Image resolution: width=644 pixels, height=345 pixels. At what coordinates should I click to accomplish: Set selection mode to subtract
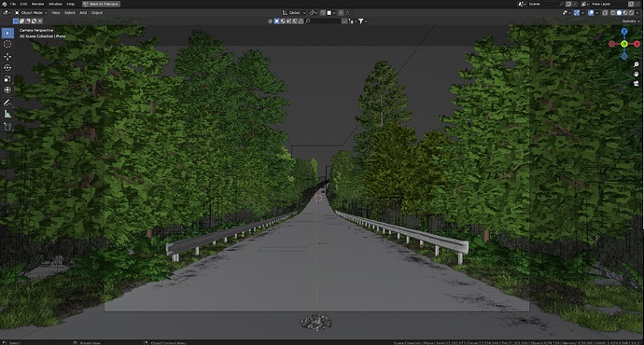point(28,21)
